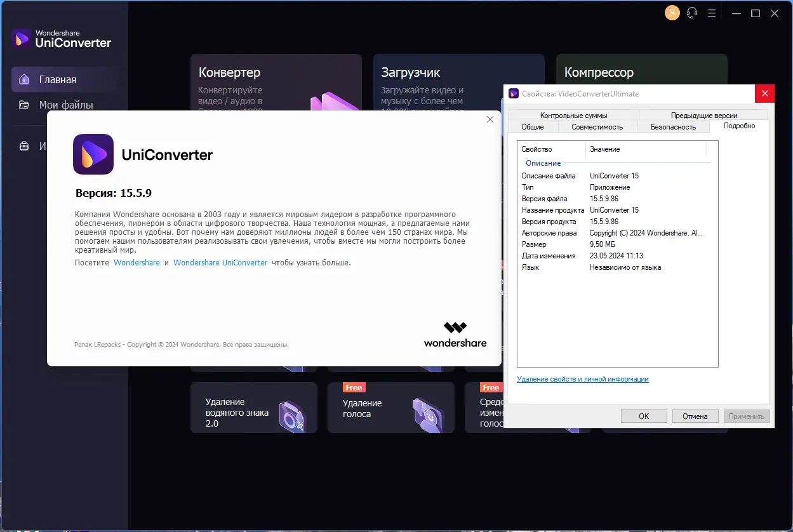Click OK in the properties dialog
The height and width of the screenshot is (532, 793).
click(644, 416)
